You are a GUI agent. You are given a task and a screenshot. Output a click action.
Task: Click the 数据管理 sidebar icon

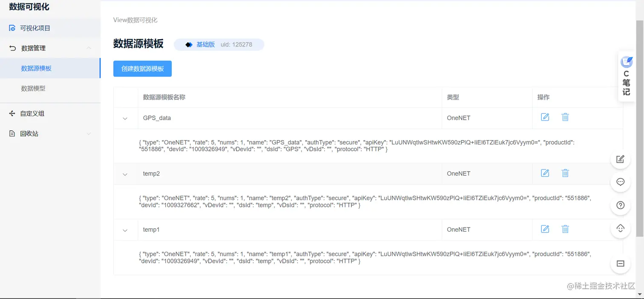[12, 48]
